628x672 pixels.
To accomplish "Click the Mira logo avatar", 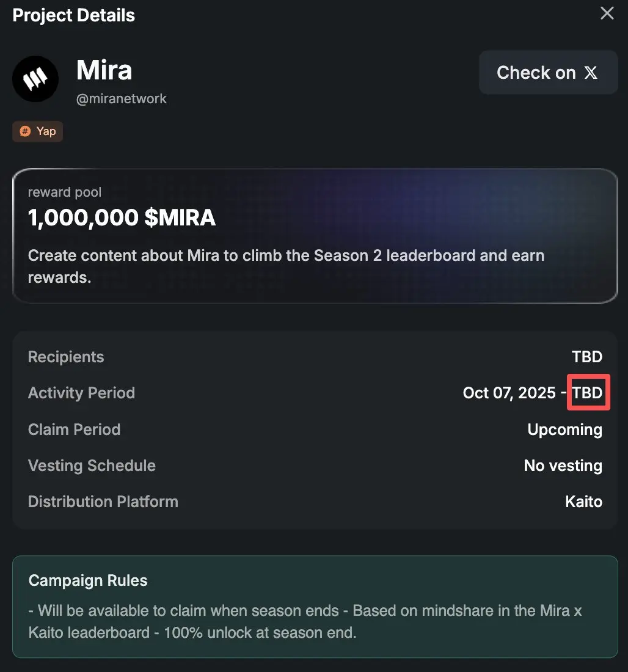I will tap(35, 79).
